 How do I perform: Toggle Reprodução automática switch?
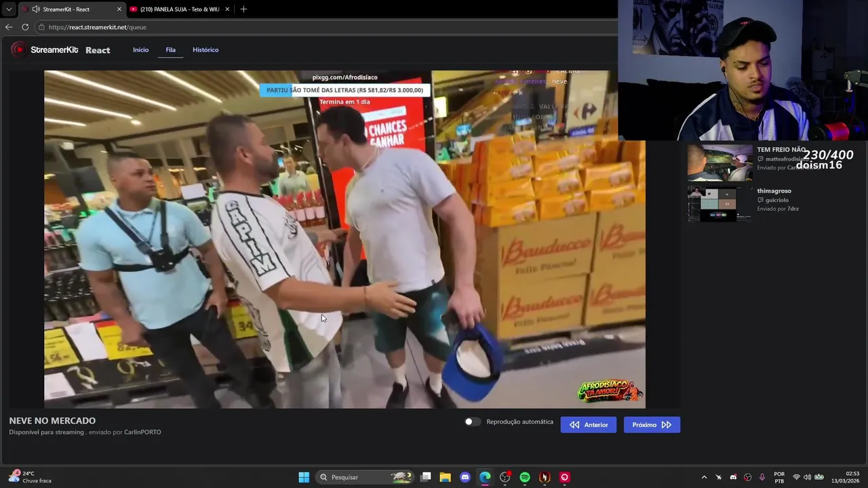tap(473, 422)
